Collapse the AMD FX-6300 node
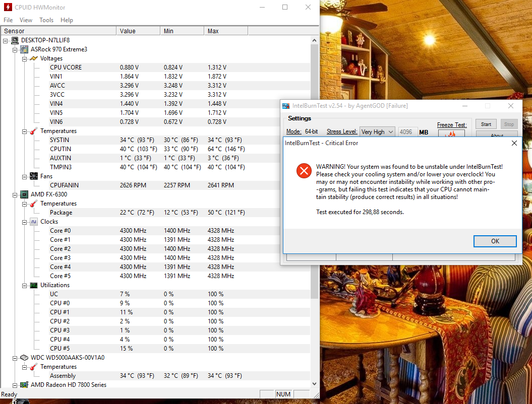The height and width of the screenshot is (404, 532). pyautogui.click(x=15, y=195)
